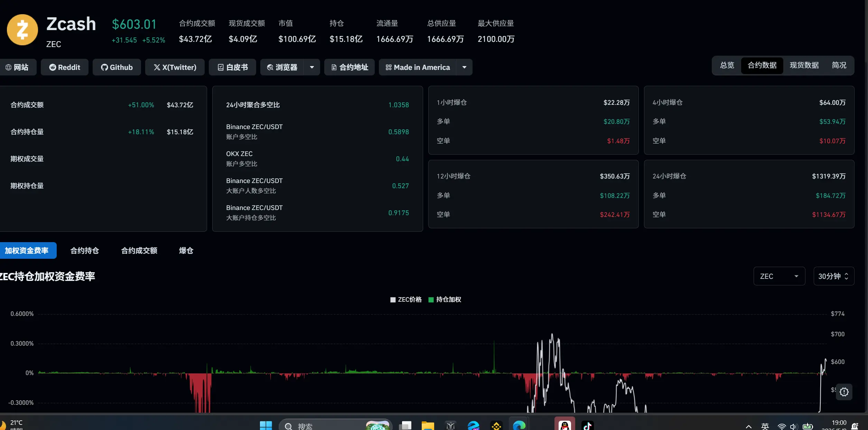Viewport: 868px width, 430px height.
Task: Click the OKX ZEC ratio value 0.44
Action: (402, 159)
